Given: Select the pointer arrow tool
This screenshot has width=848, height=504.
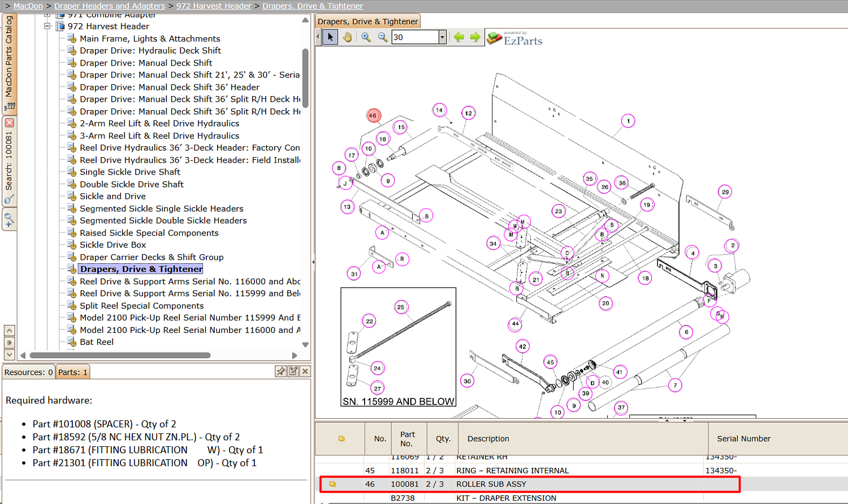Looking at the screenshot, I should coord(330,37).
